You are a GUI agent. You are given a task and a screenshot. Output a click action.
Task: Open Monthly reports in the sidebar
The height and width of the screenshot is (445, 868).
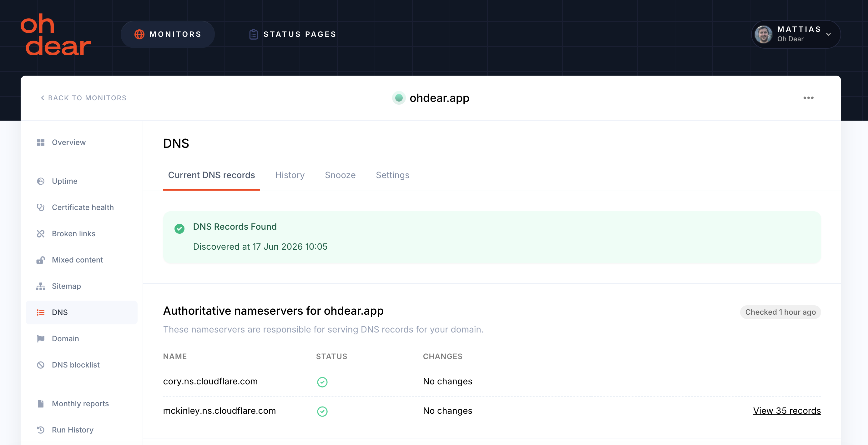click(x=82, y=404)
